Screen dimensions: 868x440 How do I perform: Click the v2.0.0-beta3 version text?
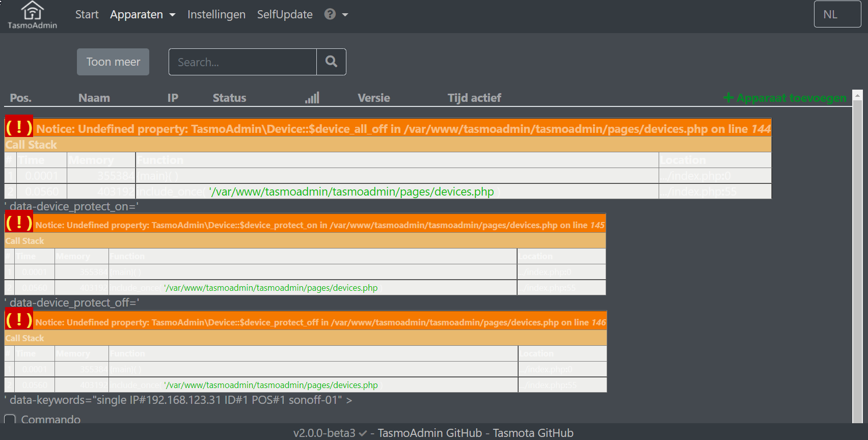coord(324,433)
